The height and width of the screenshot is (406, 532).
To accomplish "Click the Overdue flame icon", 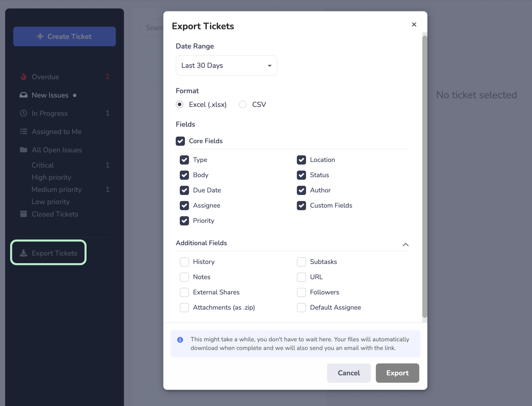I will 24,77.
